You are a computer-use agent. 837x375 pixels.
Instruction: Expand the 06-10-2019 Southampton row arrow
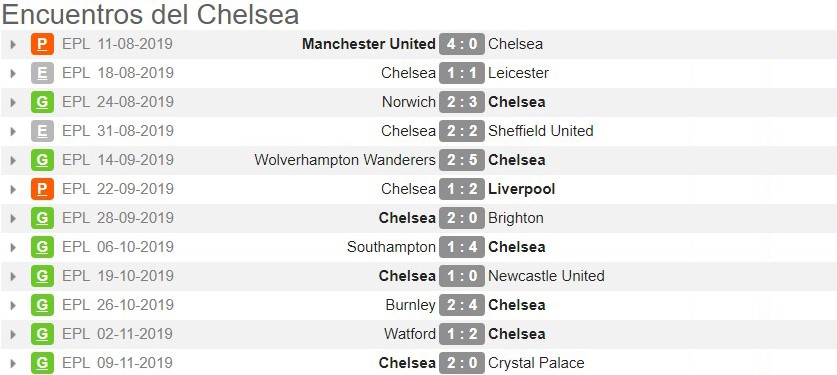[13, 247]
